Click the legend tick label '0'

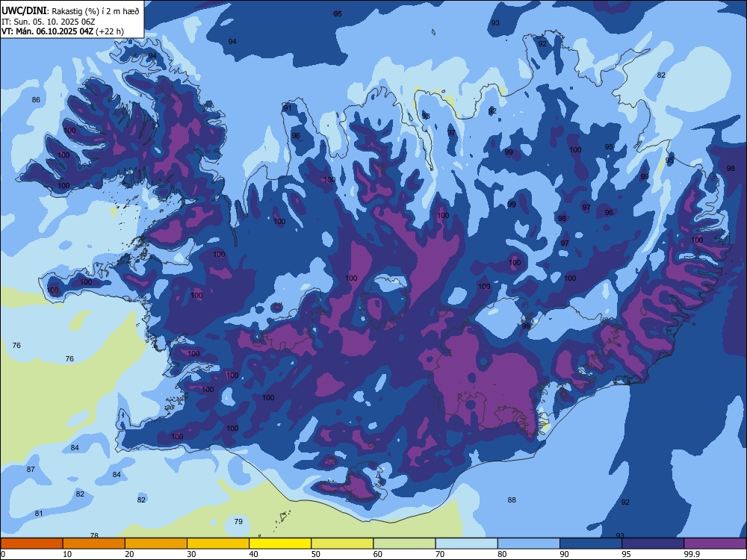pos(2,554)
